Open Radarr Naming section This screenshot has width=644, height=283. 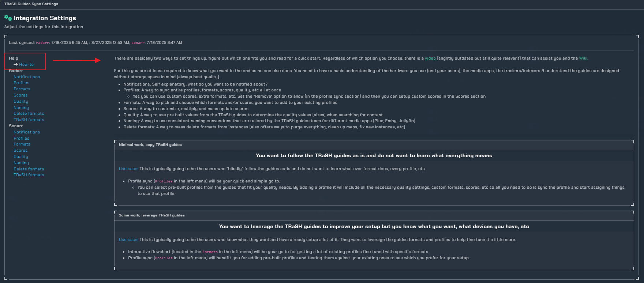[x=21, y=107]
